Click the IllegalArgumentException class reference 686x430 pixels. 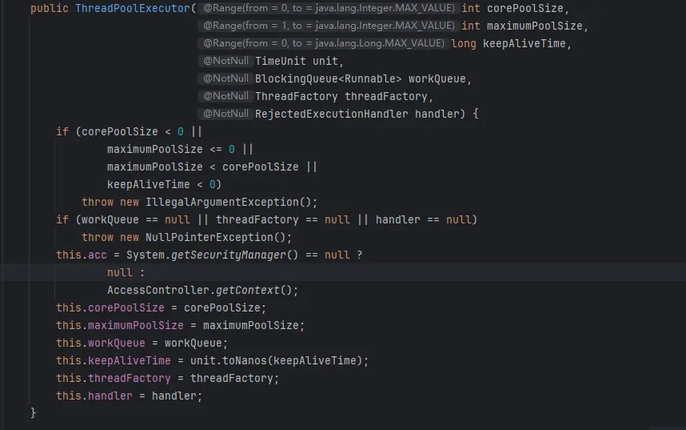(222, 202)
